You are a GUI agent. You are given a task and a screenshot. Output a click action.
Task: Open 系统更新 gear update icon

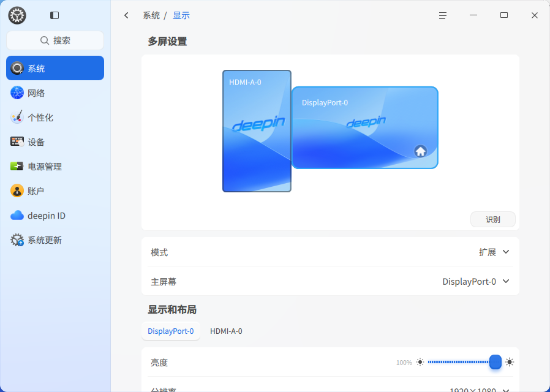[17, 240]
